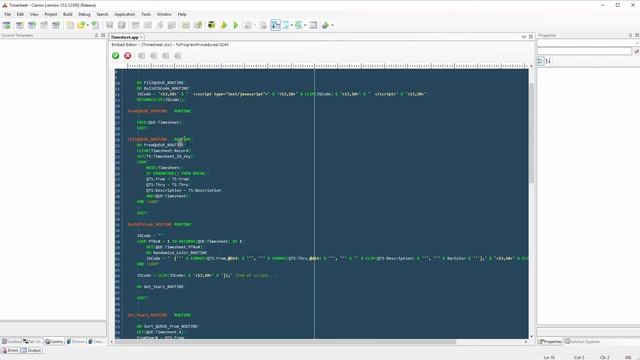This screenshot has height=360, width=640.
Task: Open dropdown arrow next to last toolbar icon
Action: tap(332, 25)
